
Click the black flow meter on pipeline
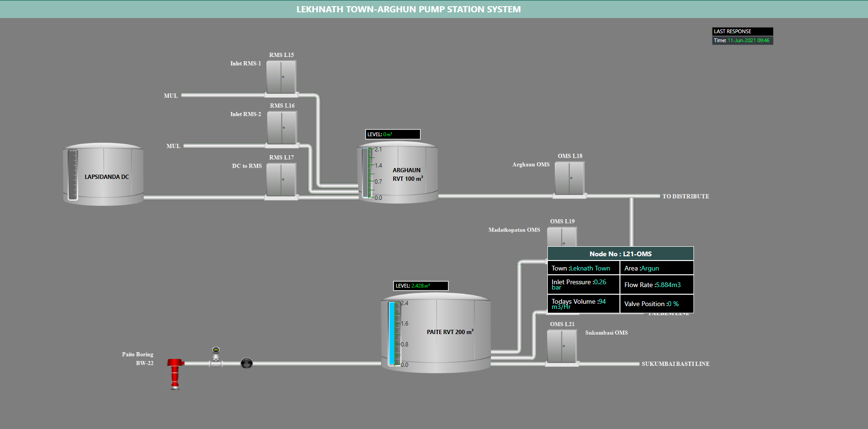247,364
